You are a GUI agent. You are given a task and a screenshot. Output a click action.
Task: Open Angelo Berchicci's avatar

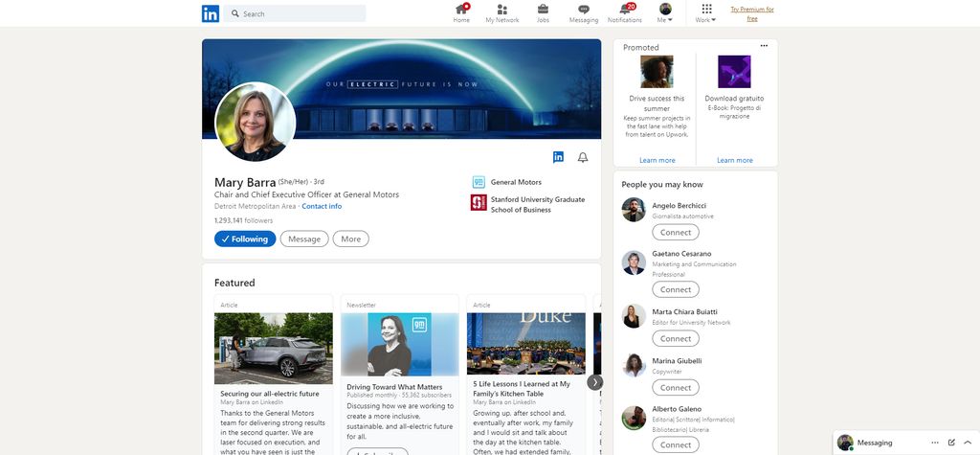(x=634, y=210)
